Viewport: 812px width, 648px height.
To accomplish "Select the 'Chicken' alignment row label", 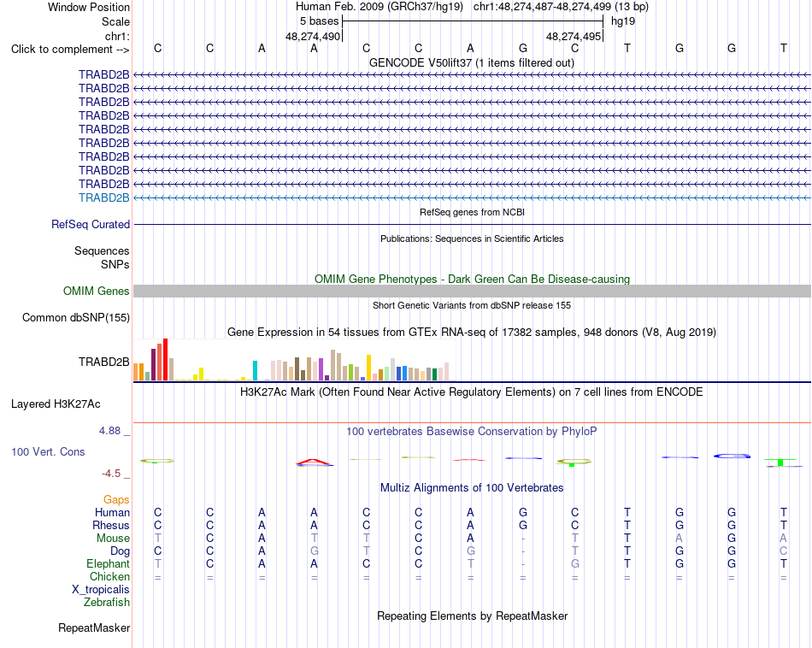I will [x=109, y=576].
